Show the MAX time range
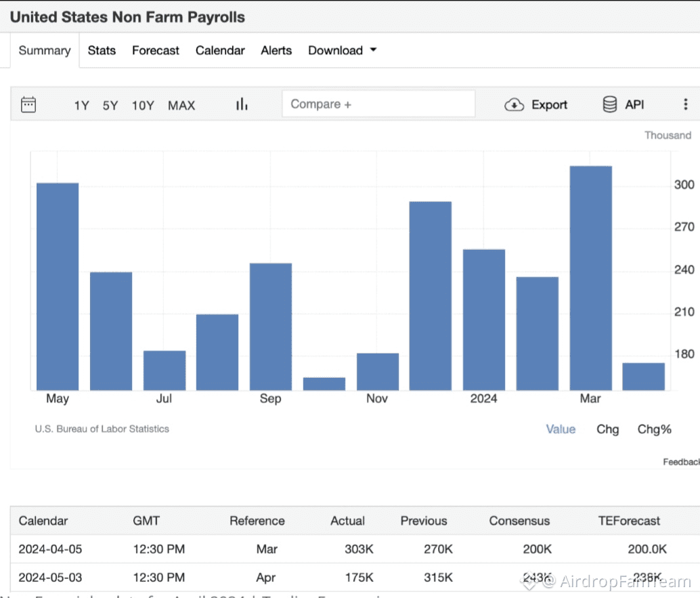Viewport: 700px width, 598px height. pyautogui.click(x=181, y=105)
